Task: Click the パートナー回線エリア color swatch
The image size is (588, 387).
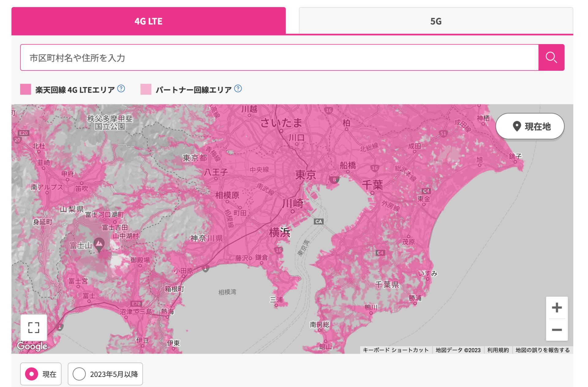Action: 146,89
